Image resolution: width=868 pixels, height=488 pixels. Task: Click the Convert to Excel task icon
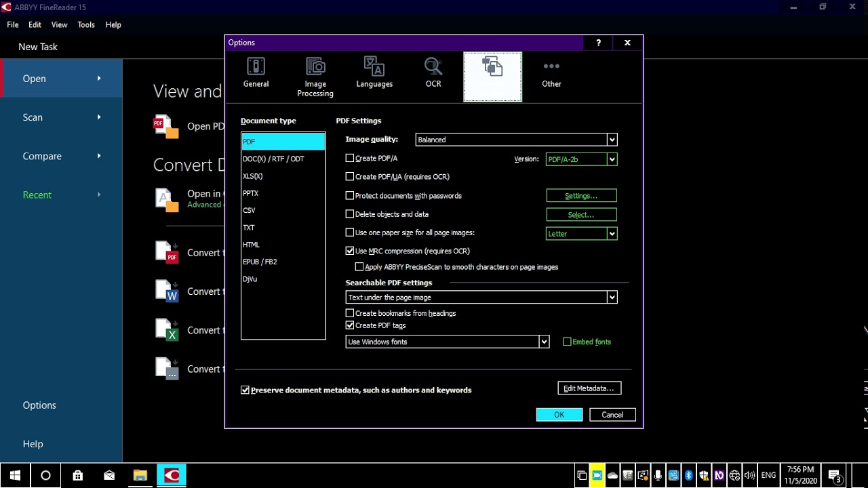(167, 329)
